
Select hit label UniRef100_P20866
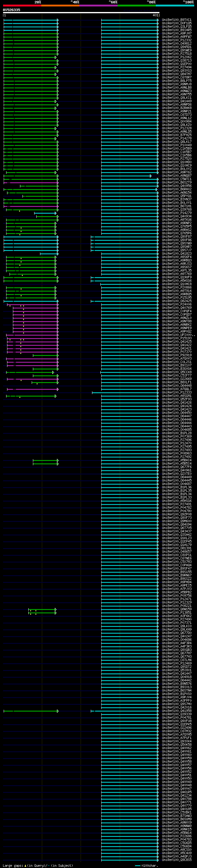[177, 287]
